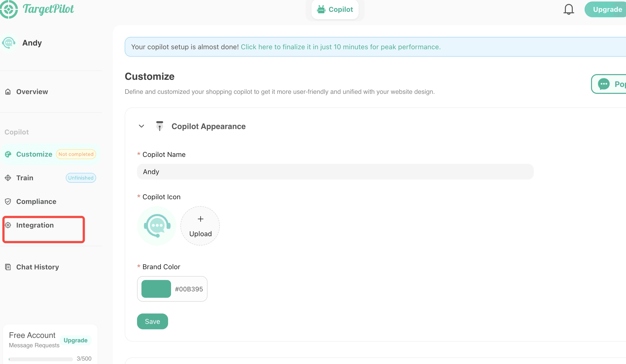Viewport: 626px width, 364px height.
Task: Open the notifications bell
Action: point(568,9)
